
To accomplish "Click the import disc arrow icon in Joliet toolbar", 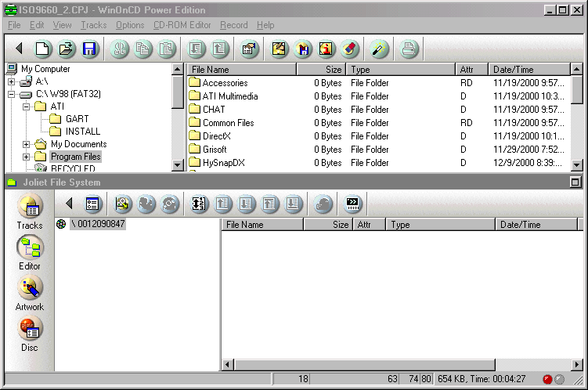I will pos(122,204).
